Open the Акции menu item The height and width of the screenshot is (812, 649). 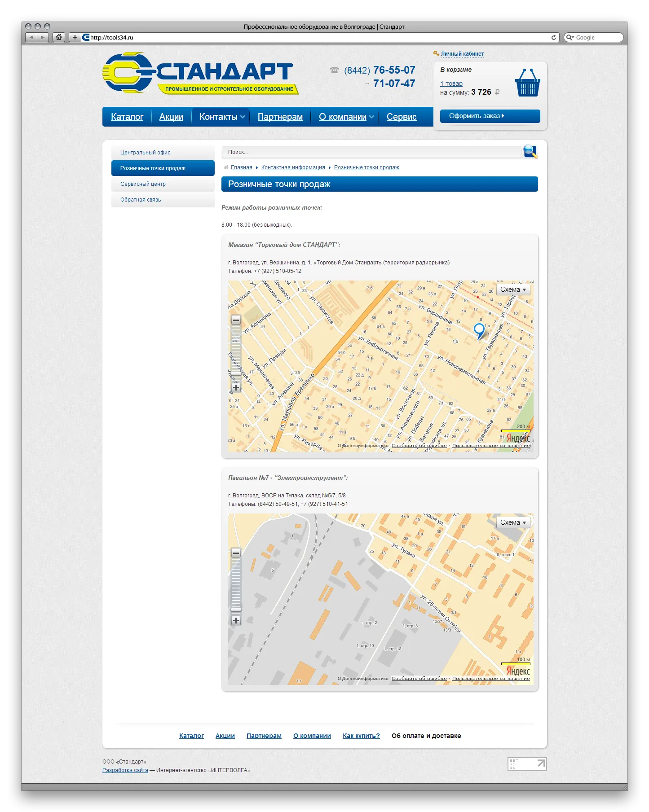[171, 117]
